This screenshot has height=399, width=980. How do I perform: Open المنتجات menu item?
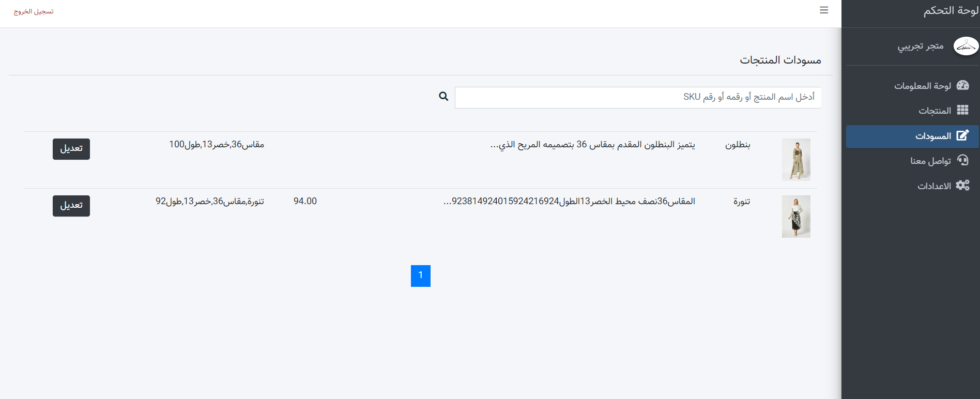(935, 111)
